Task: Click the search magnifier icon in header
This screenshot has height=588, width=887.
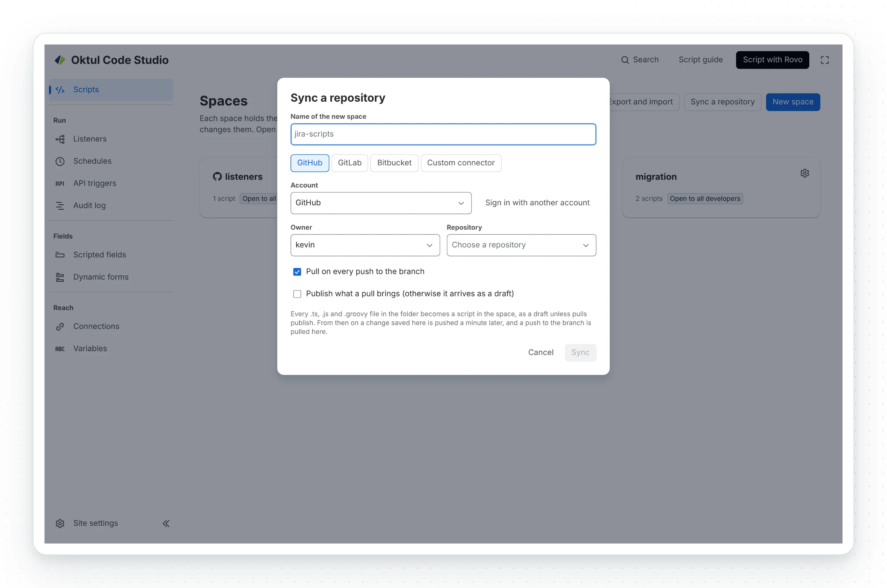Action: (625, 60)
